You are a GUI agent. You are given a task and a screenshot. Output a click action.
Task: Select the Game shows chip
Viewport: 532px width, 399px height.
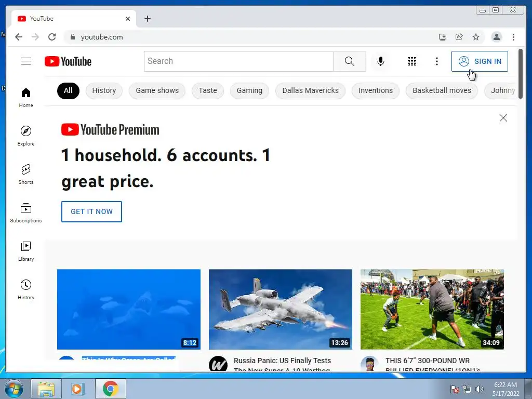(x=157, y=90)
